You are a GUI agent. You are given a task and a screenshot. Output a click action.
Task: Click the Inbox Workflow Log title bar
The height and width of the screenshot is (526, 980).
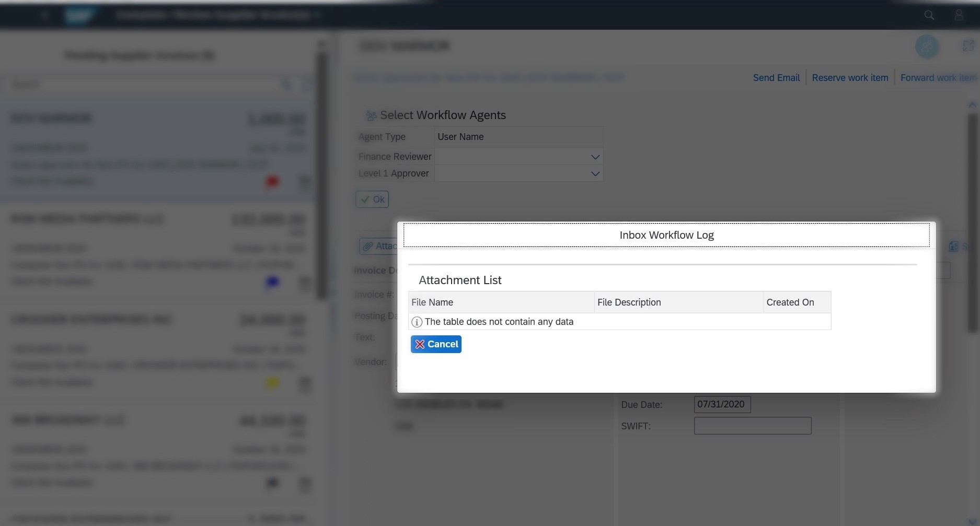666,235
